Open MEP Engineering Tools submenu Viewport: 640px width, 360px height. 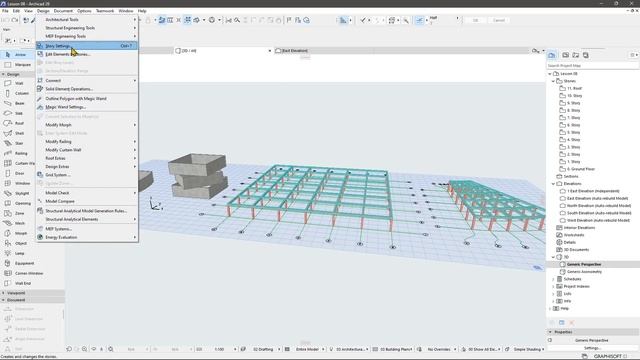pyautogui.click(x=87, y=36)
